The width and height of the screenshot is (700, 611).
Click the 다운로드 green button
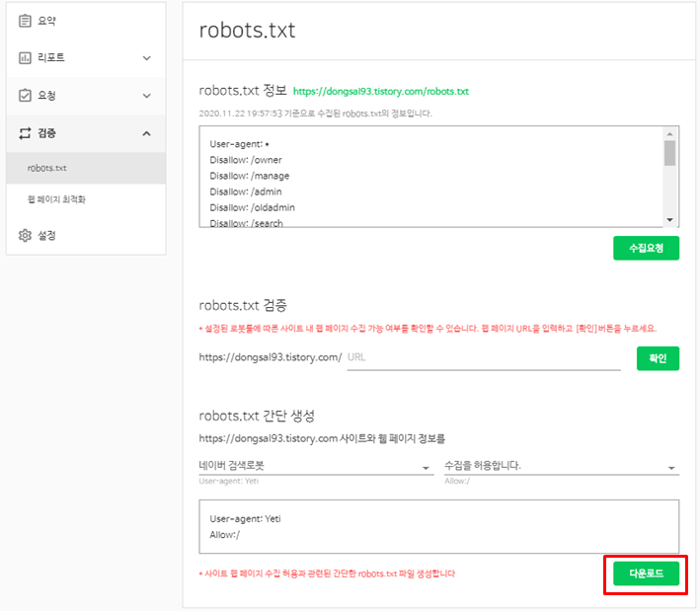646,573
